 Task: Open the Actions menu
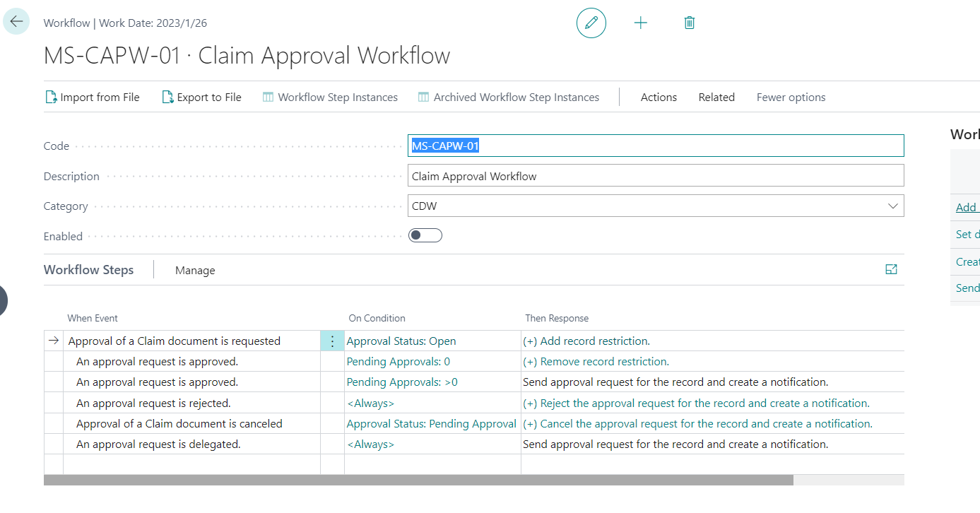tap(658, 97)
